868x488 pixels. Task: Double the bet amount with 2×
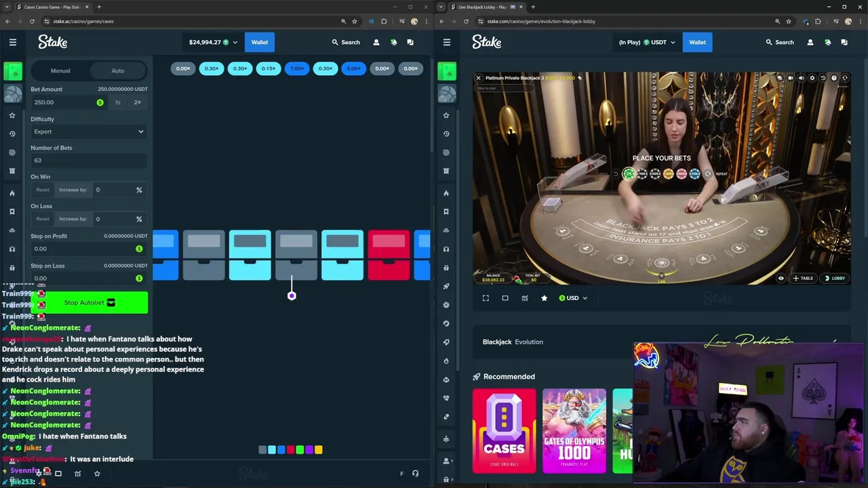(x=138, y=102)
